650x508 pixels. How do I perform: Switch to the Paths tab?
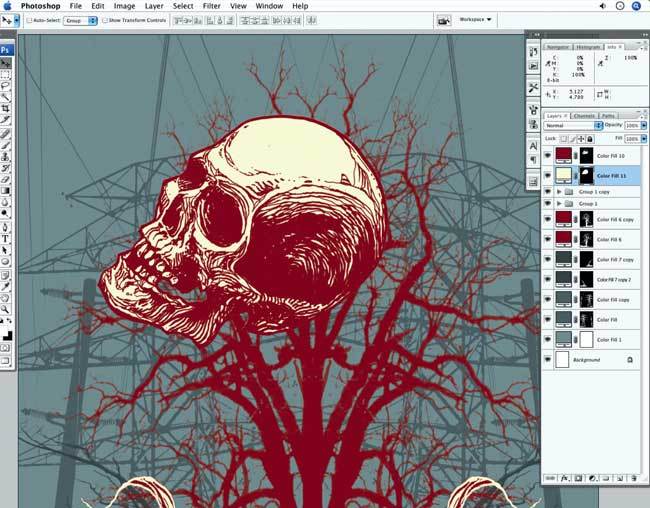(608, 116)
